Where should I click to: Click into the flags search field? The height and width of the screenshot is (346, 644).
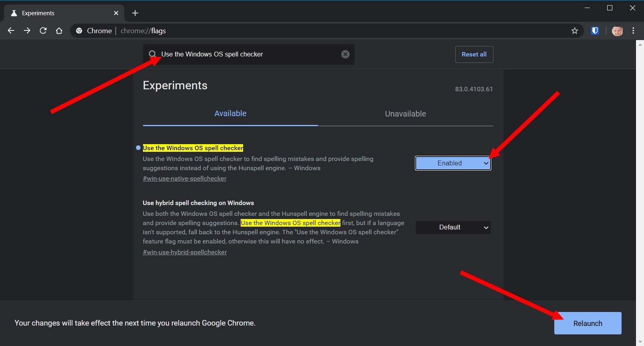[x=249, y=54]
